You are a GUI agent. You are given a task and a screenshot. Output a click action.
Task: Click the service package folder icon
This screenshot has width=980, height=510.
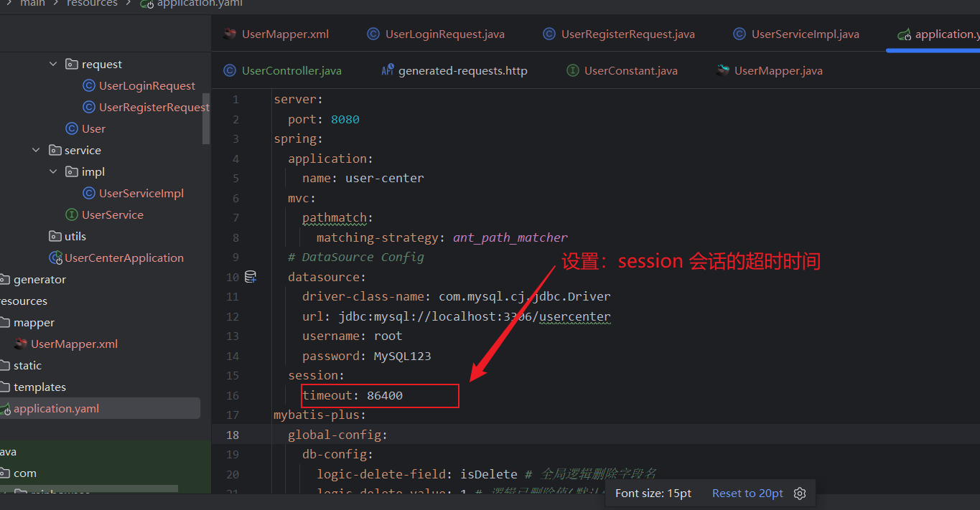click(55, 150)
